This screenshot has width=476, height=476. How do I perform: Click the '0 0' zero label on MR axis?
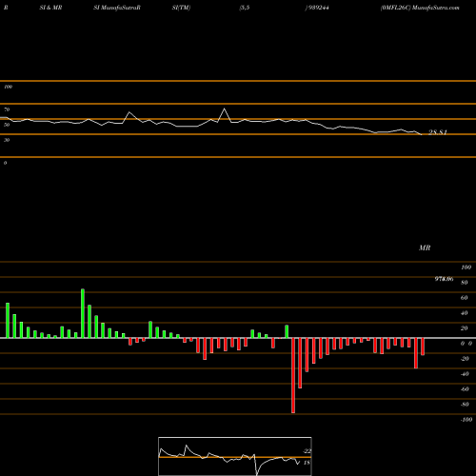[466, 344]
